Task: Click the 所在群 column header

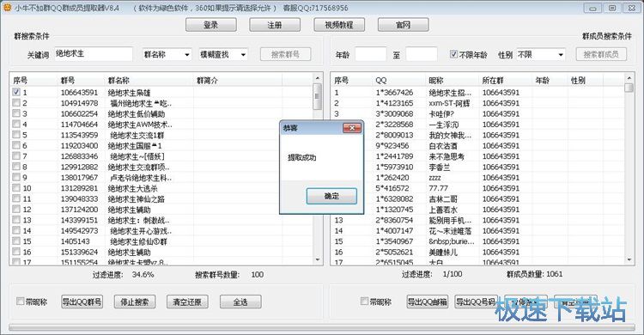Action: (x=505, y=81)
